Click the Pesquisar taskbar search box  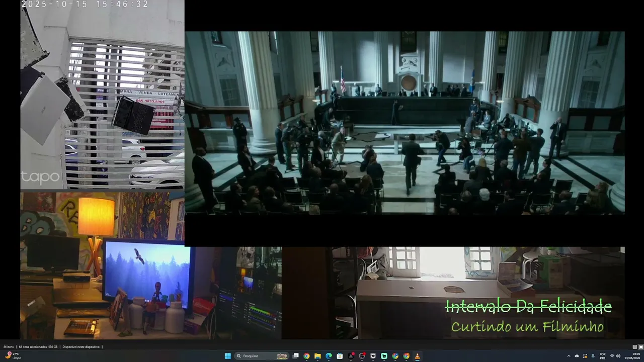(262, 356)
